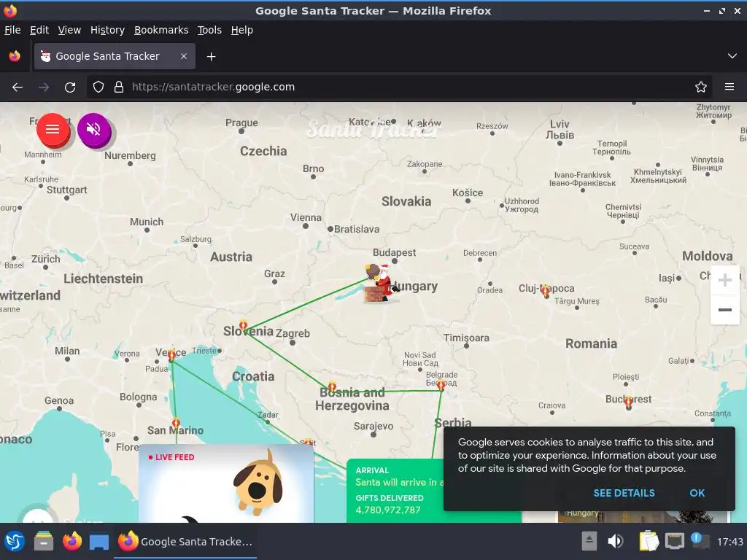Open the View menu
This screenshot has width=747, height=560.
coord(69,30)
